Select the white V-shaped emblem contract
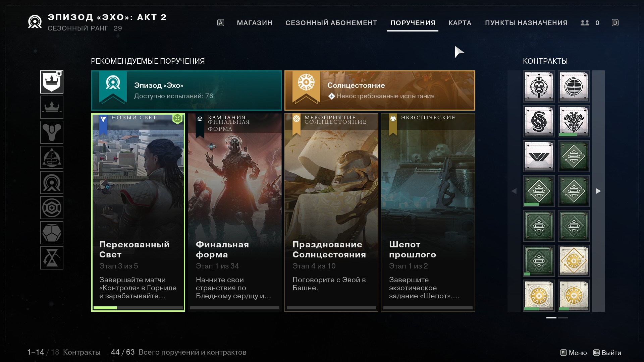Image resolution: width=644 pixels, height=362 pixels. [x=539, y=156]
